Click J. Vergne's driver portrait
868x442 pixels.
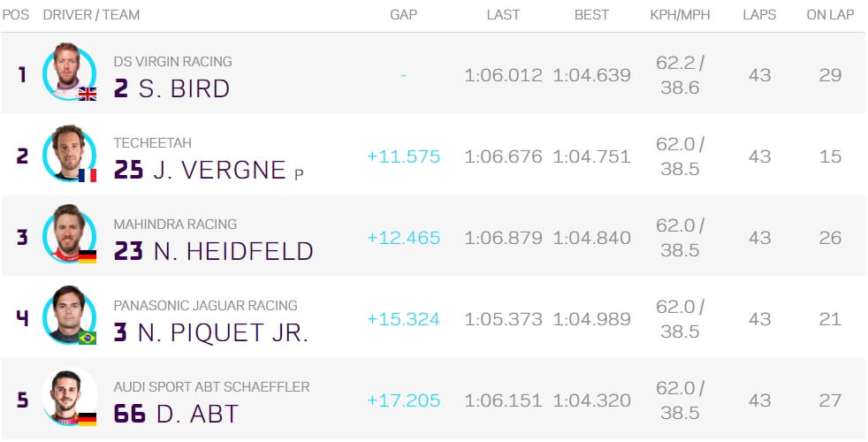(69, 153)
